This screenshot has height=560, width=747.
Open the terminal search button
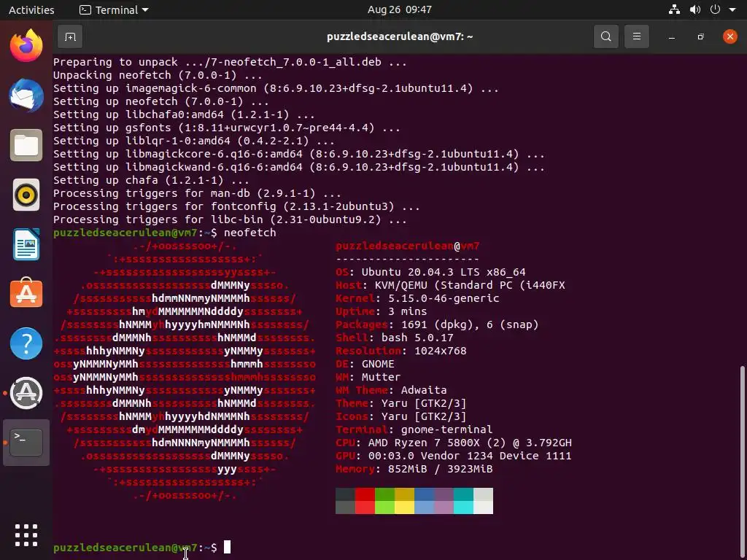(x=605, y=36)
